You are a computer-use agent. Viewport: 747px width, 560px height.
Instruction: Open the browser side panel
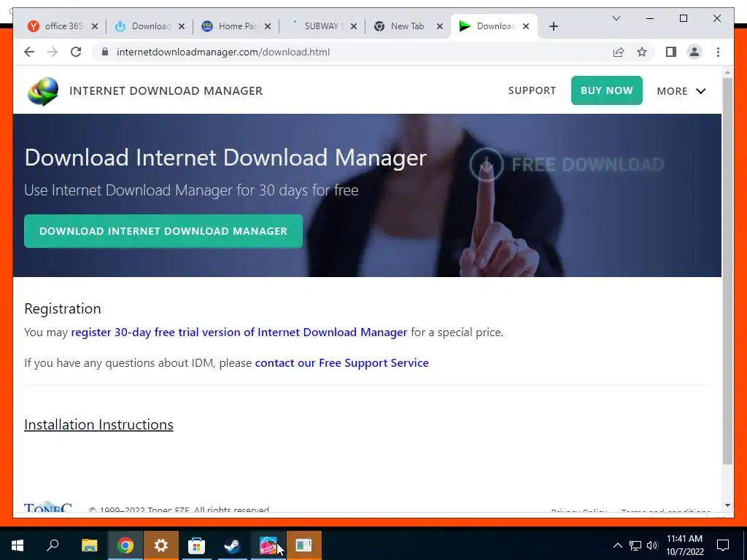tap(671, 52)
